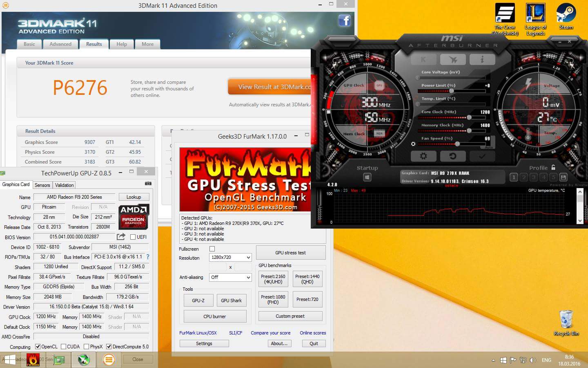
Task: Open Afterburner Kombustor (K) button
Action: click(423, 60)
